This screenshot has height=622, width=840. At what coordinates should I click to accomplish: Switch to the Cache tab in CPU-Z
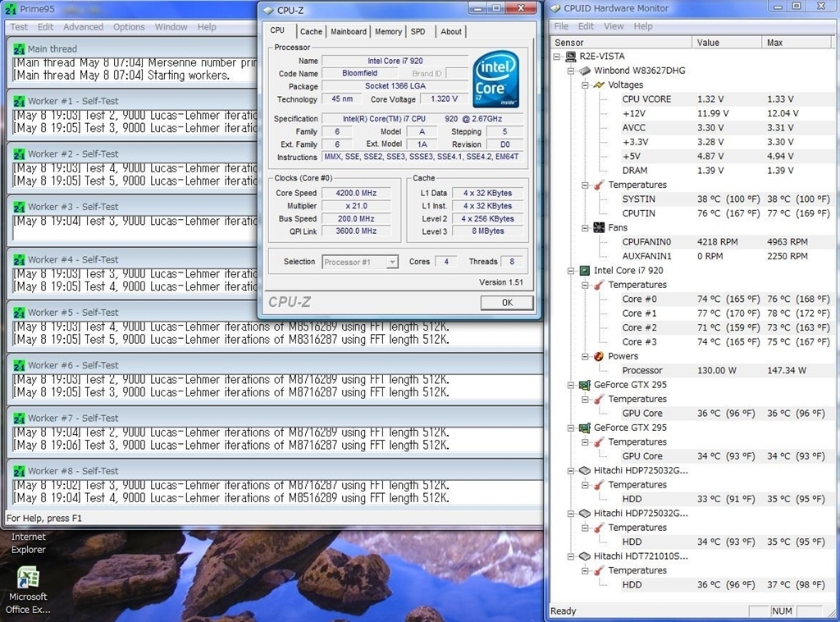point(311,32)
